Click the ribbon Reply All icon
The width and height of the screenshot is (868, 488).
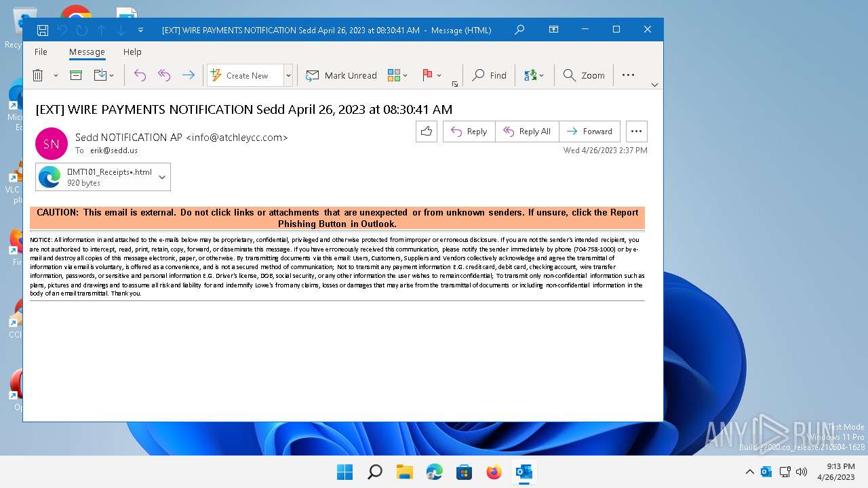[x=164, y=75]
